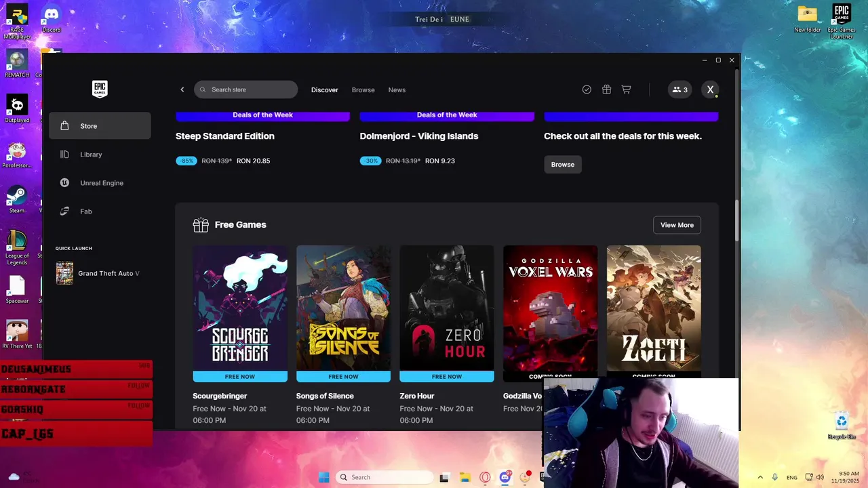Viewport: 868px width, 488px height.
Task: Click the -85% discount badge
Action: [186, 161]
